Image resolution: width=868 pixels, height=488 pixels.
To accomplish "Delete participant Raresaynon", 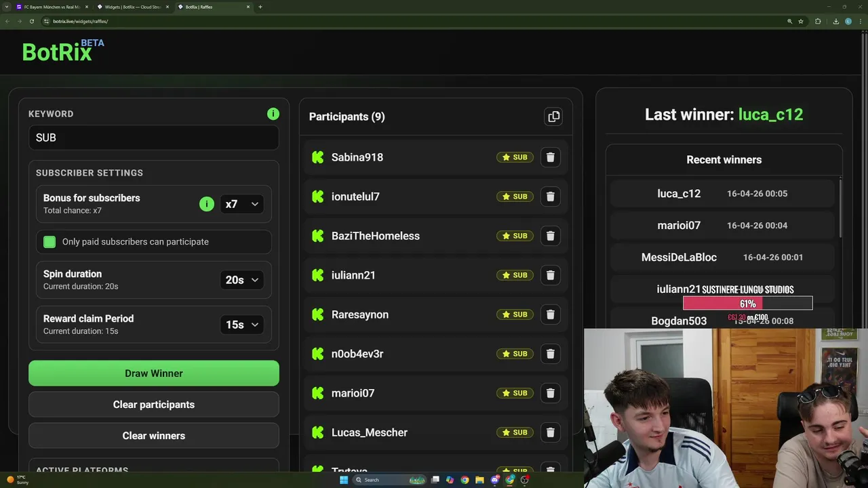I will point(550,314).
